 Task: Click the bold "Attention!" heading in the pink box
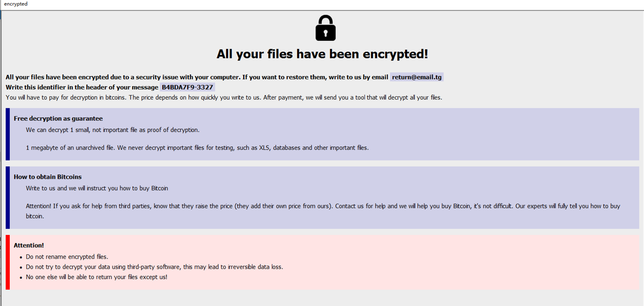click(29, 245)
